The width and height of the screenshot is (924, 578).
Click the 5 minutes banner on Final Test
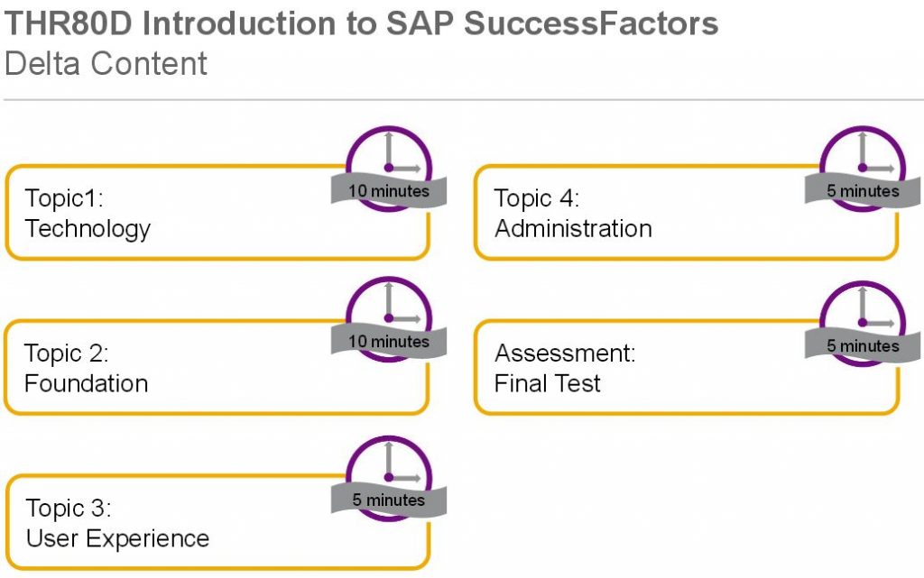tap(862, 346)
